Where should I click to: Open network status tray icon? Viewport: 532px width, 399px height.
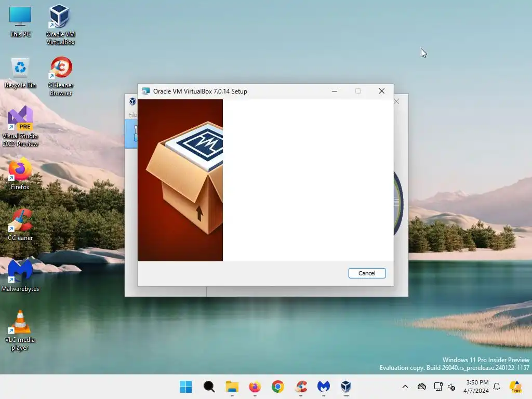point(438,387)
